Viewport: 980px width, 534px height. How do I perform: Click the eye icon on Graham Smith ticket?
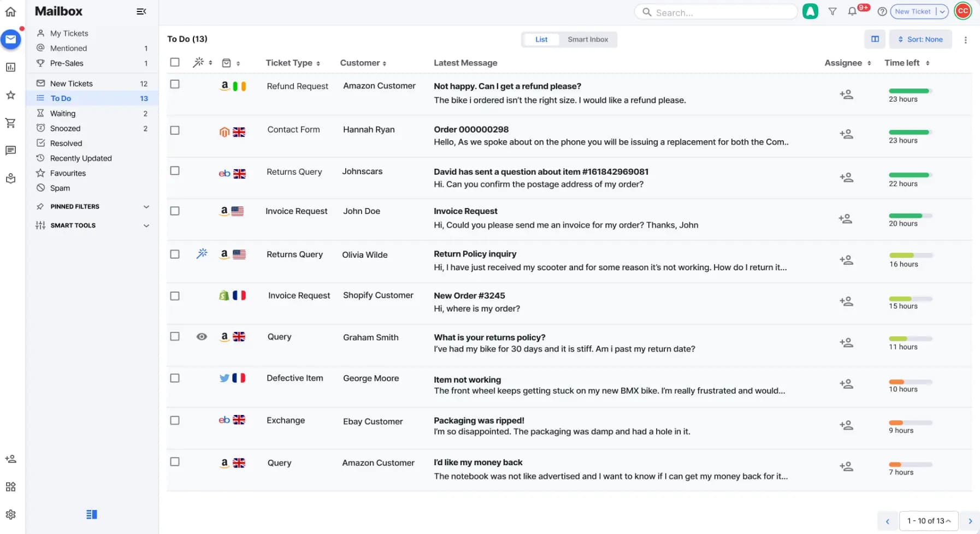tap(202, 337)
